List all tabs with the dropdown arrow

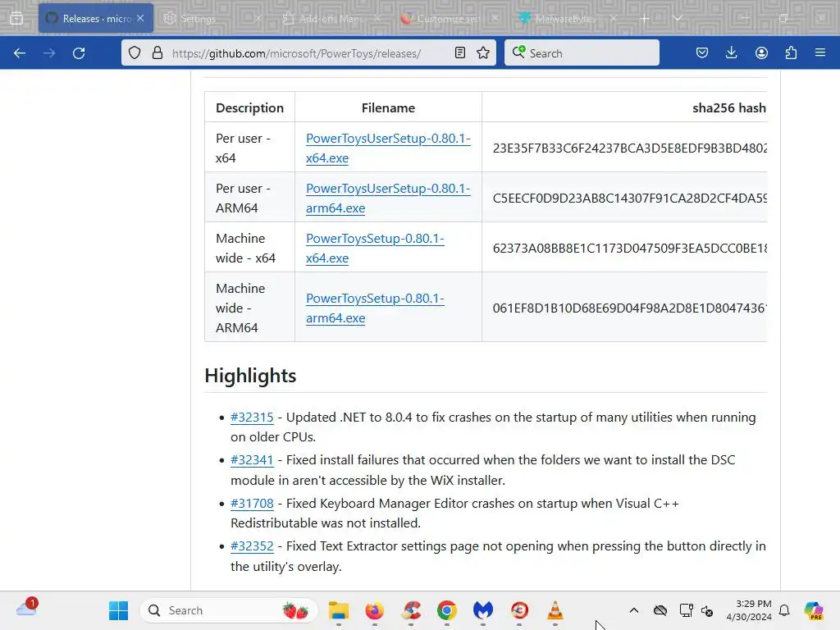click(x=677, y=18)
